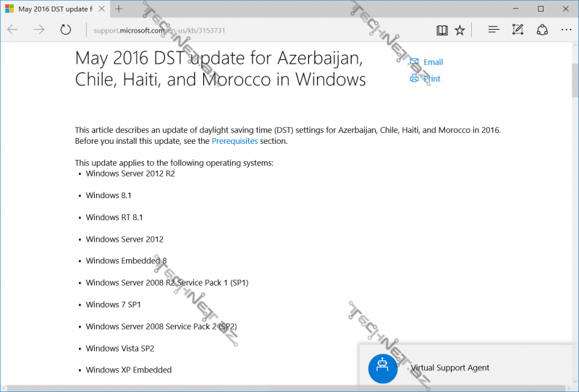Click the browser forward arrow
The image size is (579, 392).
click(x=39, y=30)
